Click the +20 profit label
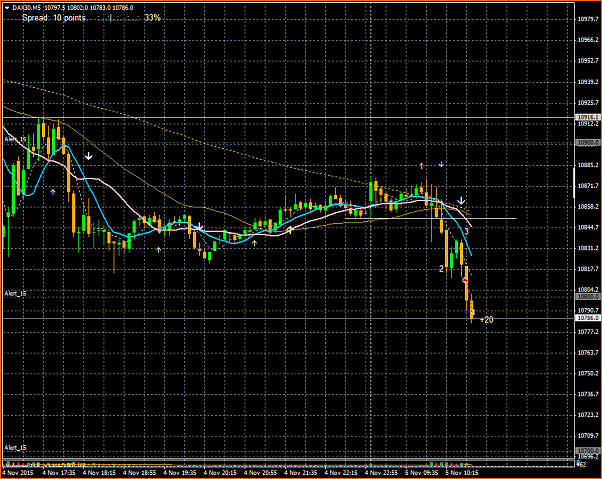602x479 pixels. [486, 320]
